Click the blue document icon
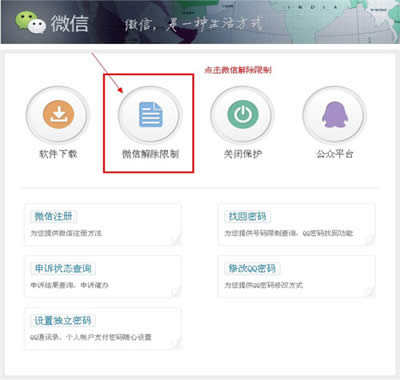 pos(150,115)
